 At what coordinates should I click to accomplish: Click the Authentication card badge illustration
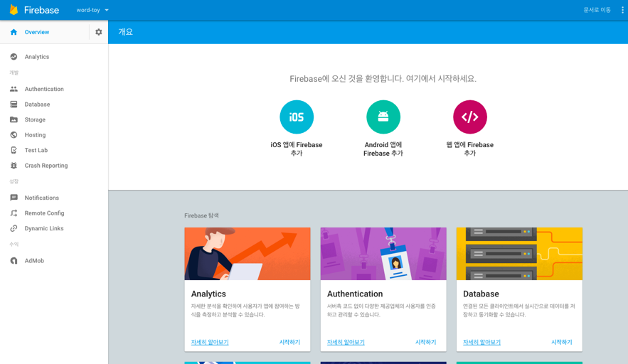383,254
